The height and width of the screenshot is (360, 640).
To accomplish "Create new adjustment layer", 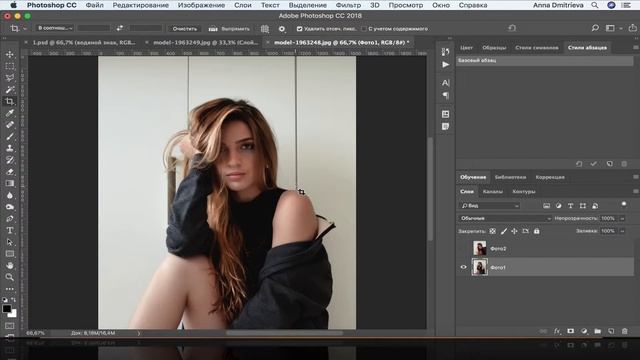I will click(584, 331).
